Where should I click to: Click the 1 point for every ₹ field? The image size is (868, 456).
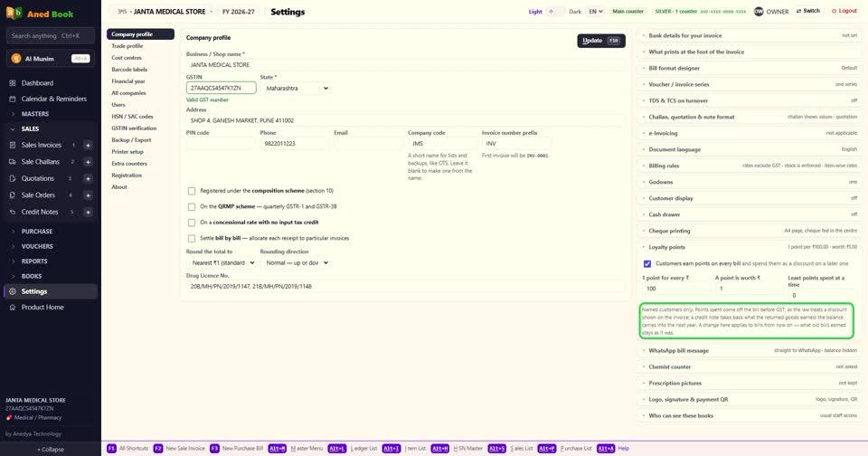(676, 289)
